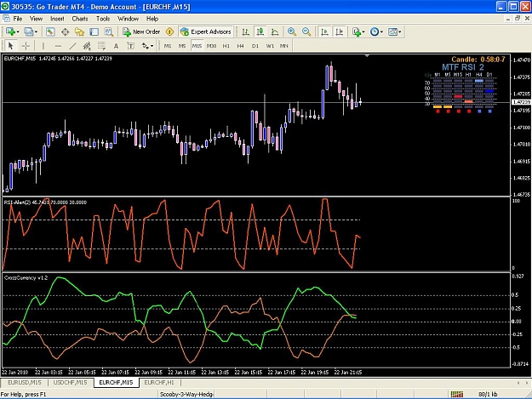Screen dimensions: 532x399
Task: Open the File menu
Action: click(17, 19)
